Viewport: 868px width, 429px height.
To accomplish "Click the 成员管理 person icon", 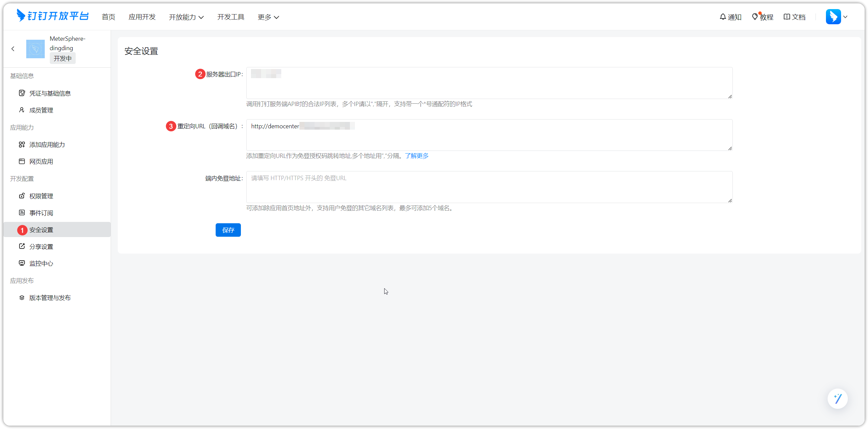I will 22,110.
